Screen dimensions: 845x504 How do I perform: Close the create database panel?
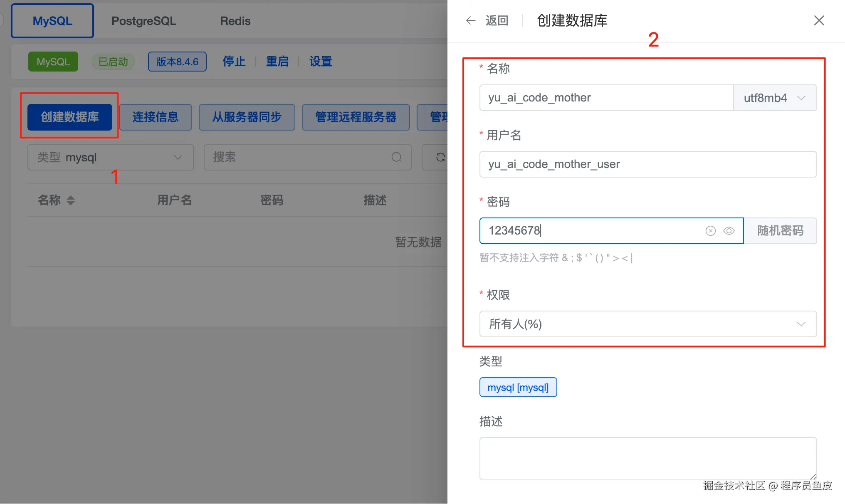[x=819, y=20]
